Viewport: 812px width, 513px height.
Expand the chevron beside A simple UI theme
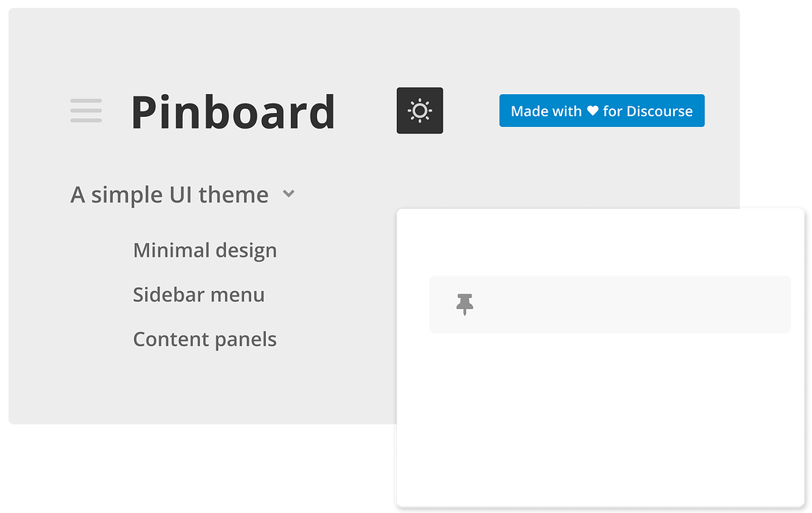click(x=289, y=194)
